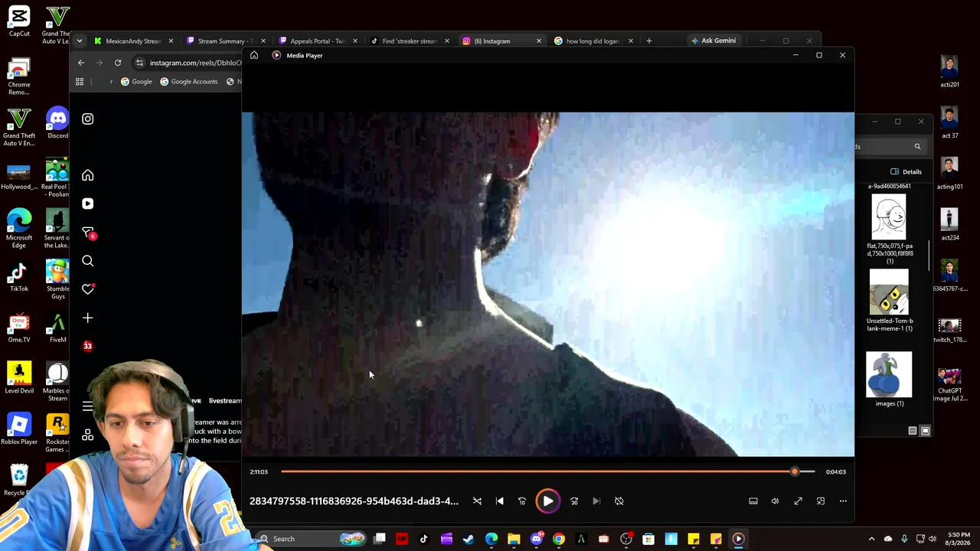Image resolution: width=980 pixels, height=551 pixels.
Task: Open the Google bookmark
Action: [x=136, y=82]
